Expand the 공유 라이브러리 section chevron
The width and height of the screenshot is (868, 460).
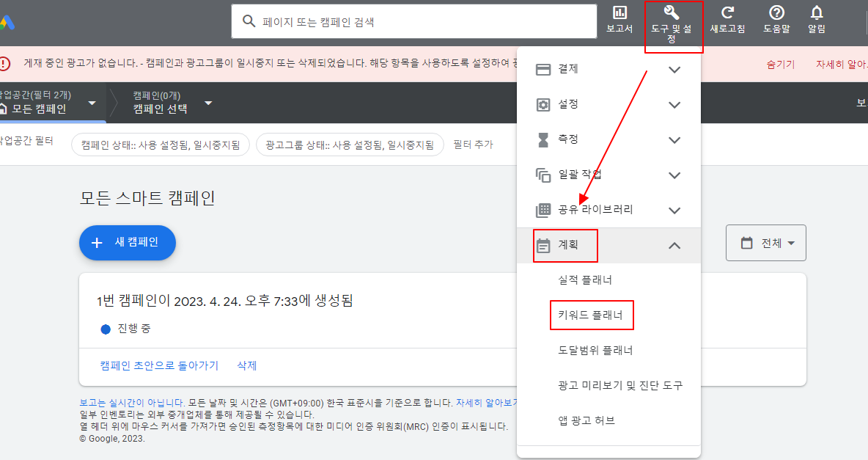[x=674, y=211]
